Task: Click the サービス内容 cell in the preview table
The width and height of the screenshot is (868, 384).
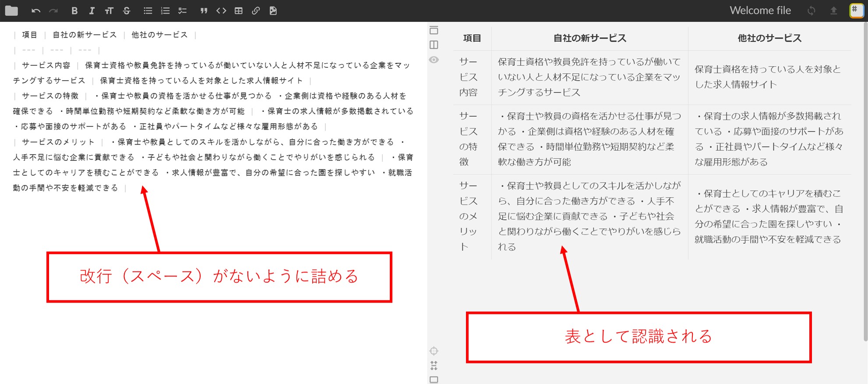Action: pyautogui.click(x=472, y=77)
